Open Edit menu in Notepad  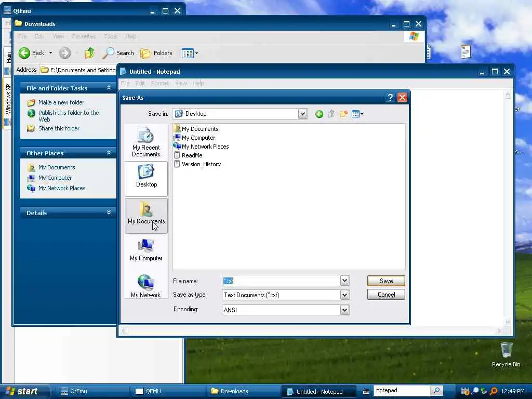click(x=140, y=83)
